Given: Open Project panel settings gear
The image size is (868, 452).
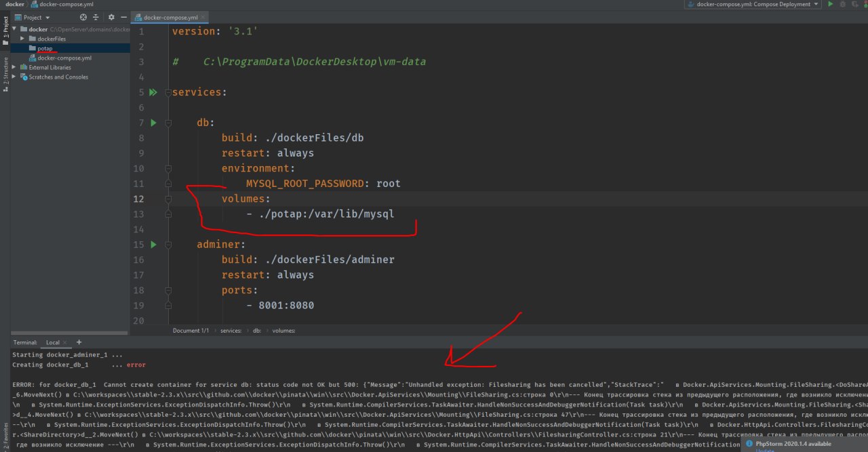Looking at the screenshot, I should (111, 17).
